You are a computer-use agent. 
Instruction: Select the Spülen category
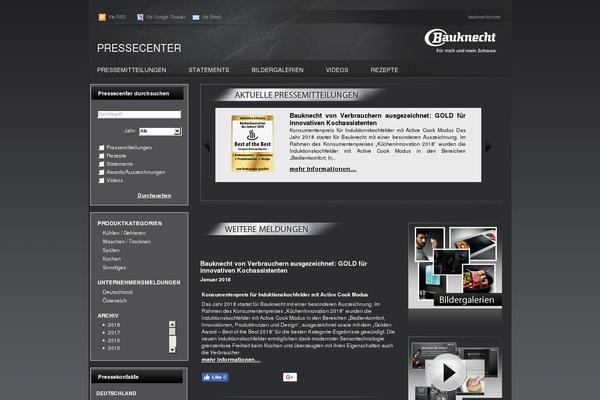111,250
